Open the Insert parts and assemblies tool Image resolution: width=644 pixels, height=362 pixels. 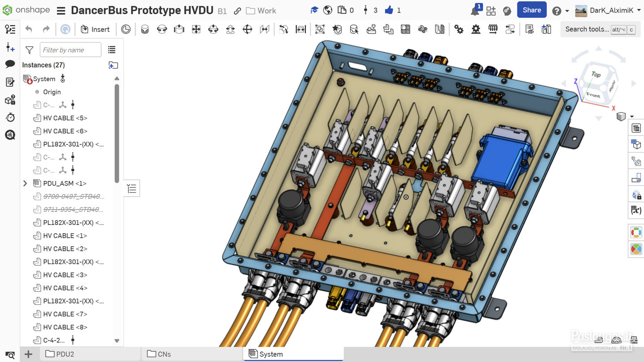coord(95,29)
